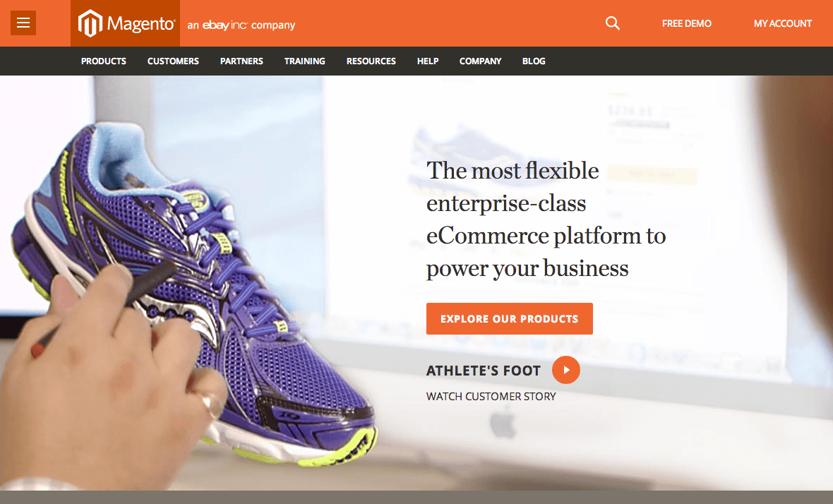
Task: Play the Athlete's Foot video
Action: 565,370
